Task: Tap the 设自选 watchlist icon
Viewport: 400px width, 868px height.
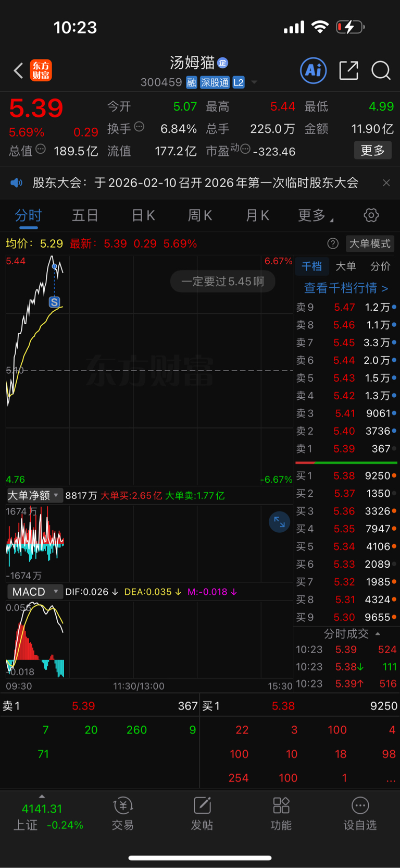Action: pyautogui.click(x=360, y=814)
